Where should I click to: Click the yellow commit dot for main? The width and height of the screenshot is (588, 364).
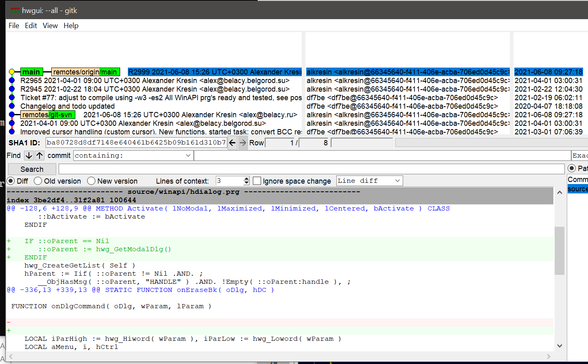[12, 72]
